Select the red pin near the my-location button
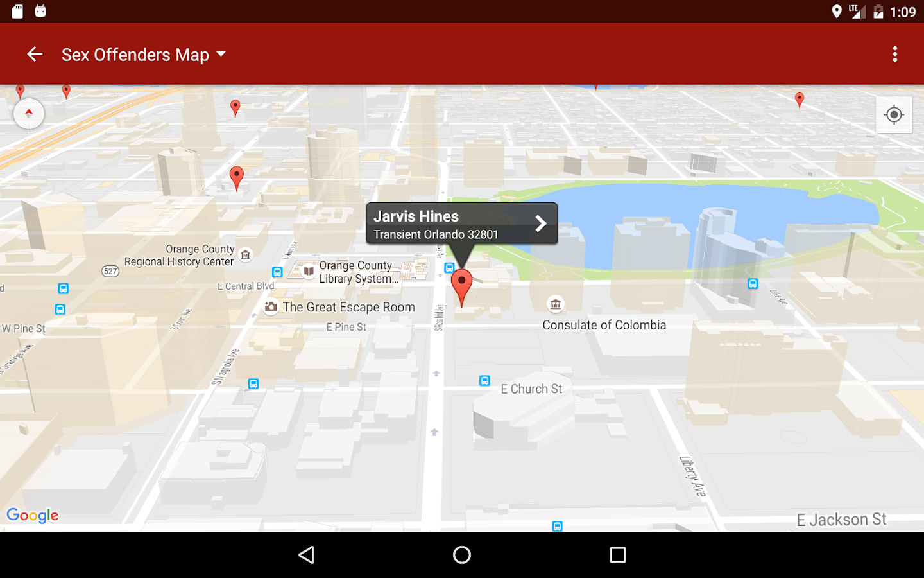The width and height of the screenshot is (924, 578). 800,100
